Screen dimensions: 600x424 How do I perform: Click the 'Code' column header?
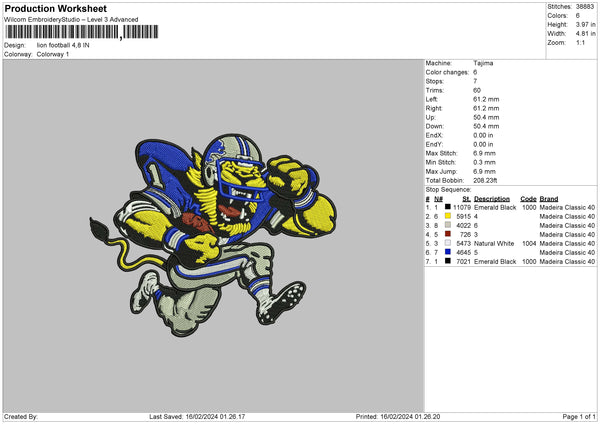(528, 199)
